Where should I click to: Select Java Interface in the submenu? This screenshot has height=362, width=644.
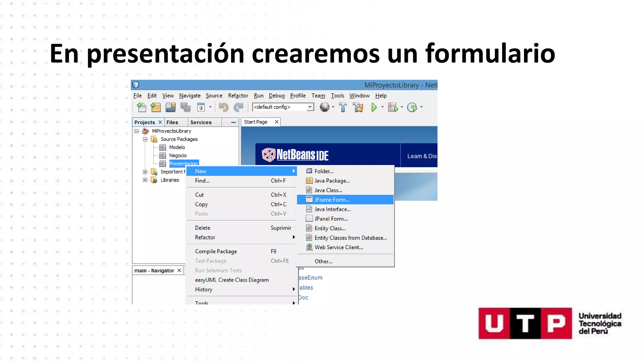pos(345,210)
